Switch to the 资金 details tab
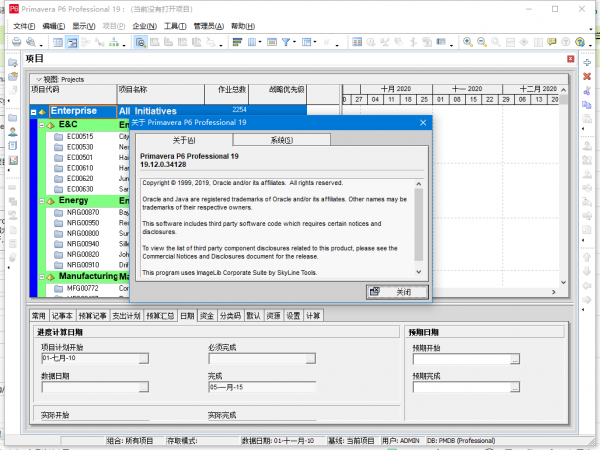The image size is (600, 450). click(x=207, y=316)
